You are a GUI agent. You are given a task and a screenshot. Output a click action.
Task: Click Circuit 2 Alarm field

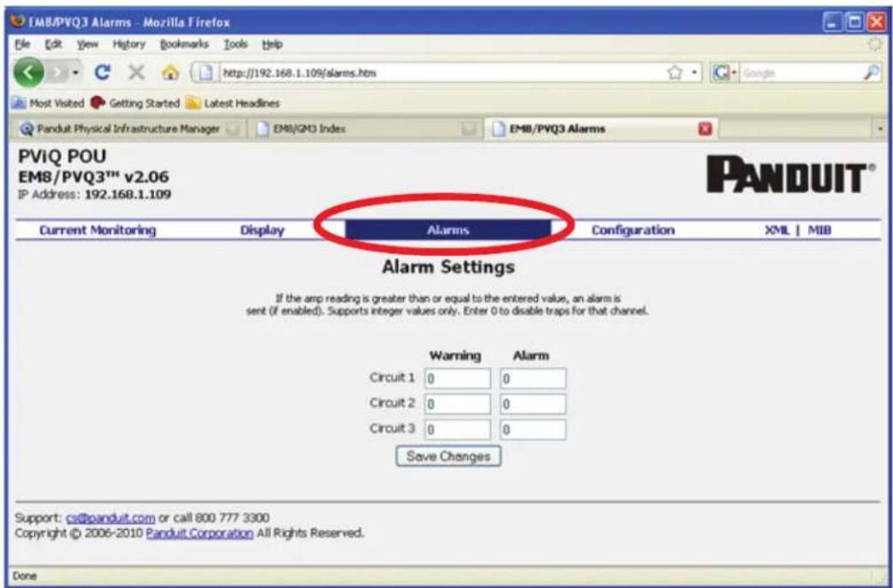(533, 404)
